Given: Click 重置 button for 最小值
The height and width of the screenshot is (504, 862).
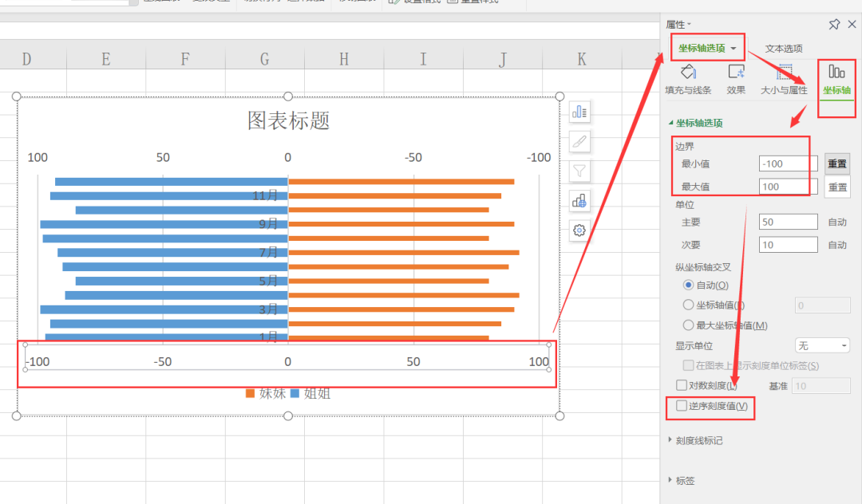Looking at the screenshot, I should (x=837, y=163).
